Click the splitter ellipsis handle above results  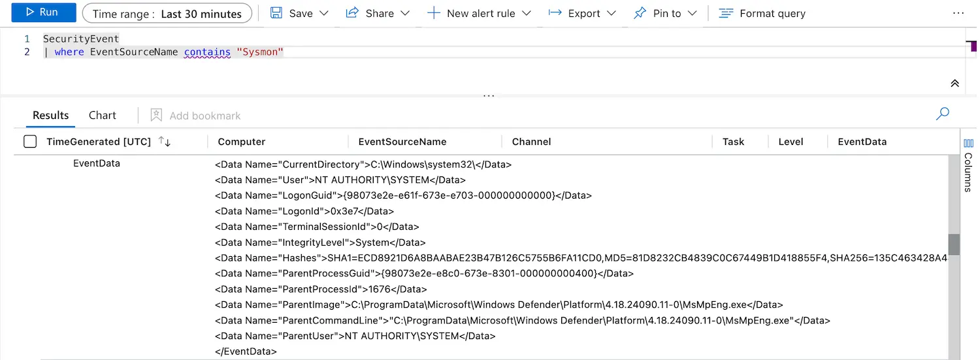tap(489, 95)
